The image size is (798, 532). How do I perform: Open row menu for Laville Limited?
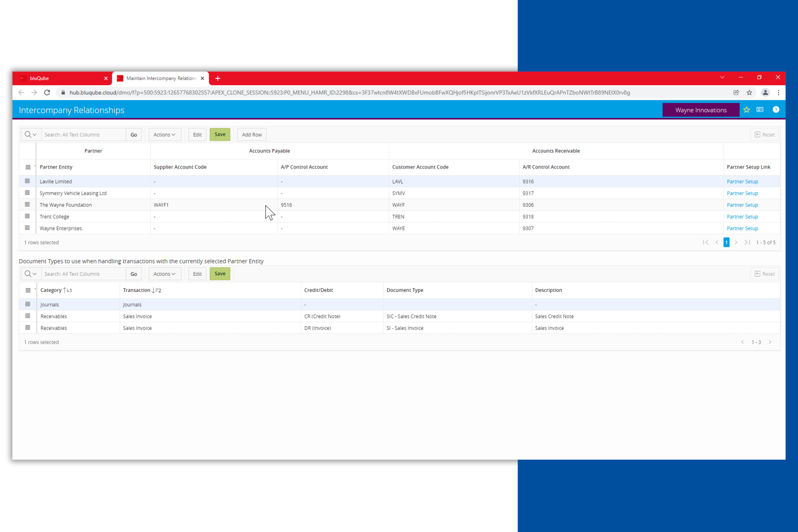[x=27, y=181]
